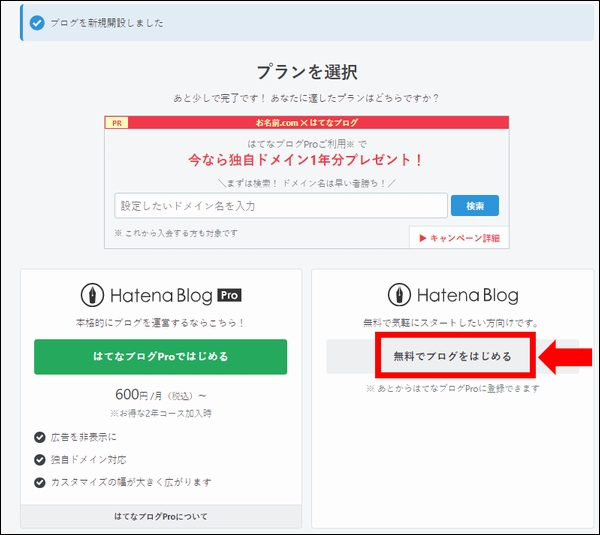Click お名前.com×はてなブログ red banner header

(307, 123)
